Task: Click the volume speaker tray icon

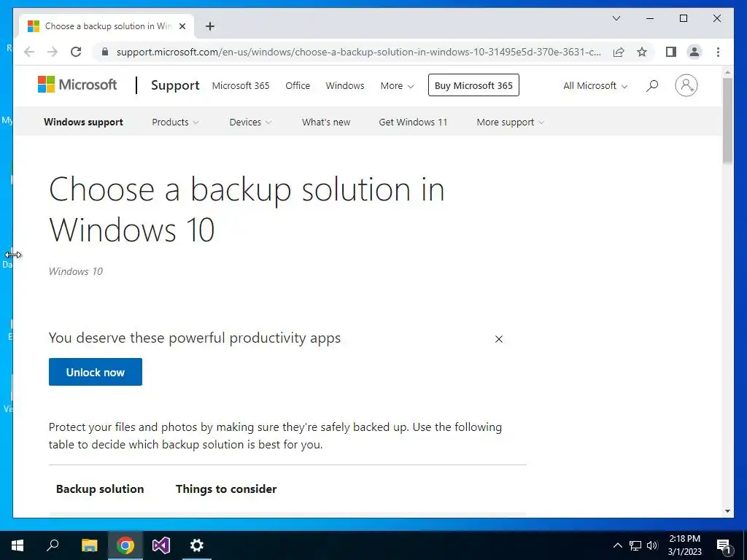Action: [652, 545]
